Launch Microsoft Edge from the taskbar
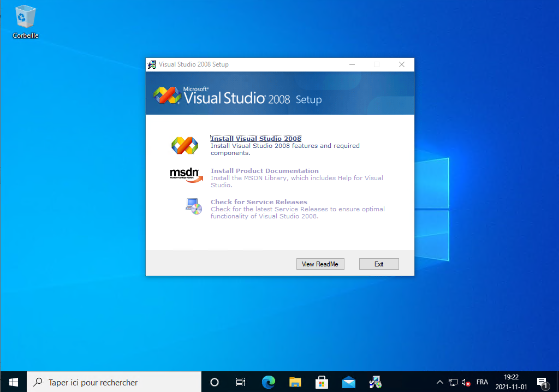559x392 pixels. (268, 382)
